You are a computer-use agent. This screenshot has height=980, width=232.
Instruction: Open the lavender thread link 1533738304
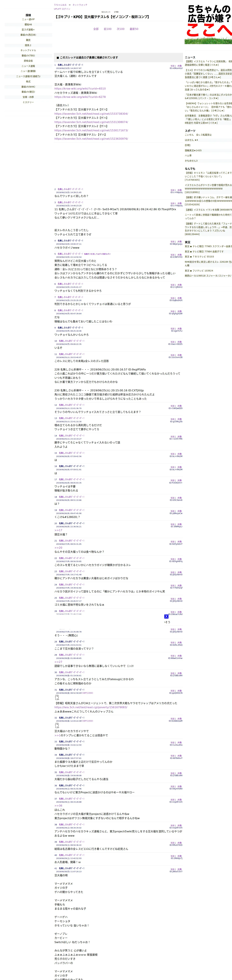(x=91, y=114)
